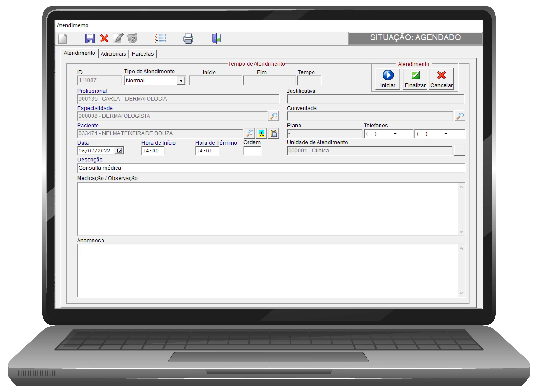
Task: Click the Anamnese scrollbar up arrow
Action: [x=461, y=248]
